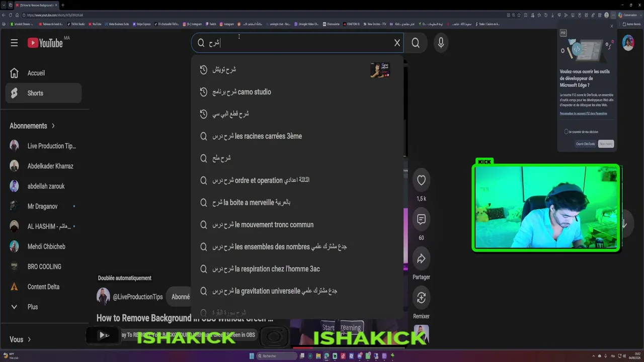
Task: Choose suggestion la boite a merveille
Action: pyautogui.click(x=297, y=203)
